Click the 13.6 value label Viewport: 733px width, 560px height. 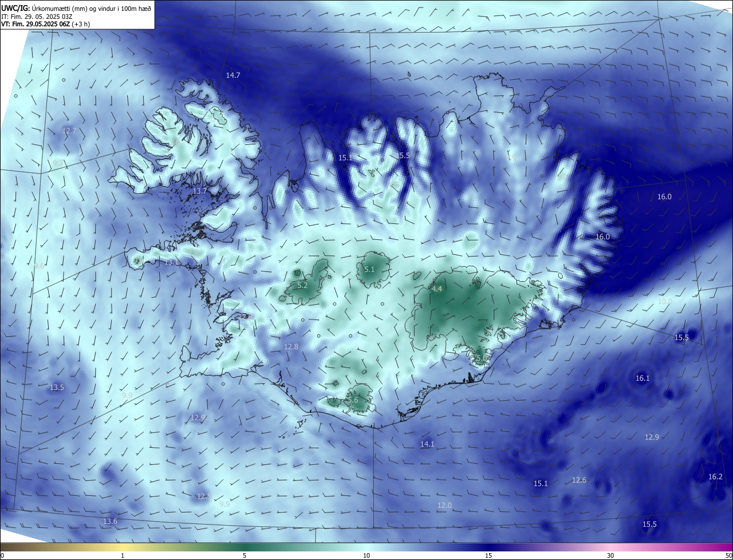[x=110, y=521]
